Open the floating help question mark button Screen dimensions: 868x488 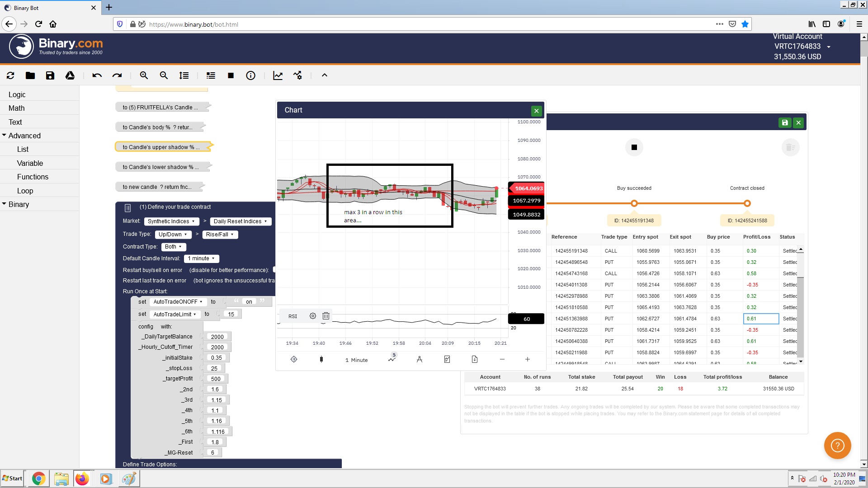click(837, 446)
